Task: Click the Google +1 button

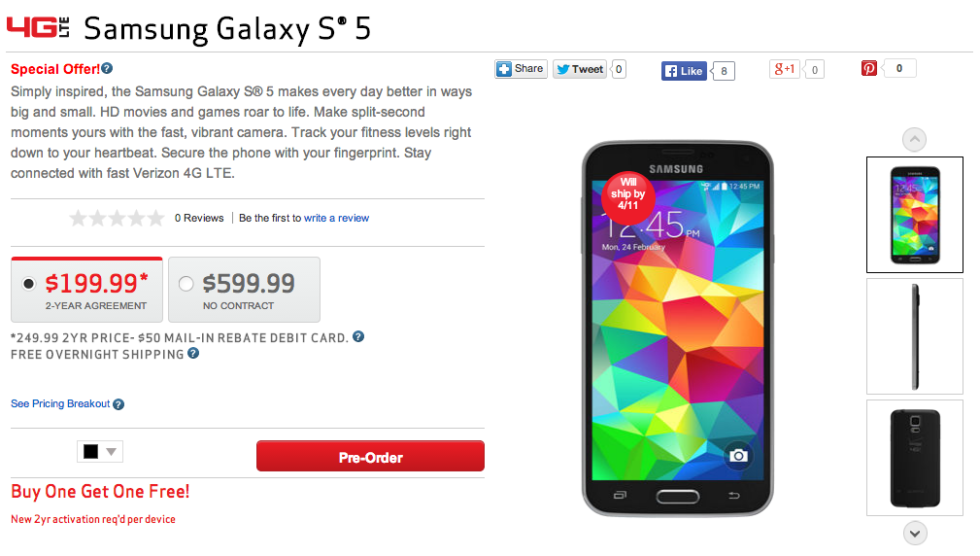Action: (784, 69)
